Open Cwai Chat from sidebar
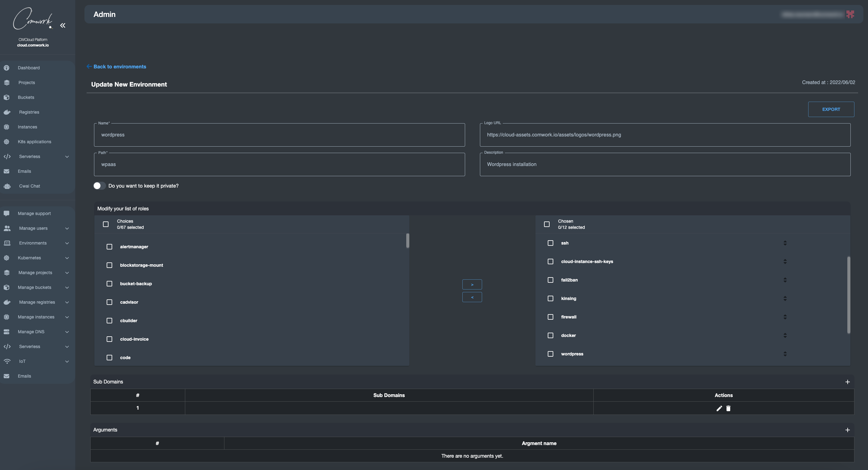The image size is (868, 470). pyautogui.click(x=37, y=186)
